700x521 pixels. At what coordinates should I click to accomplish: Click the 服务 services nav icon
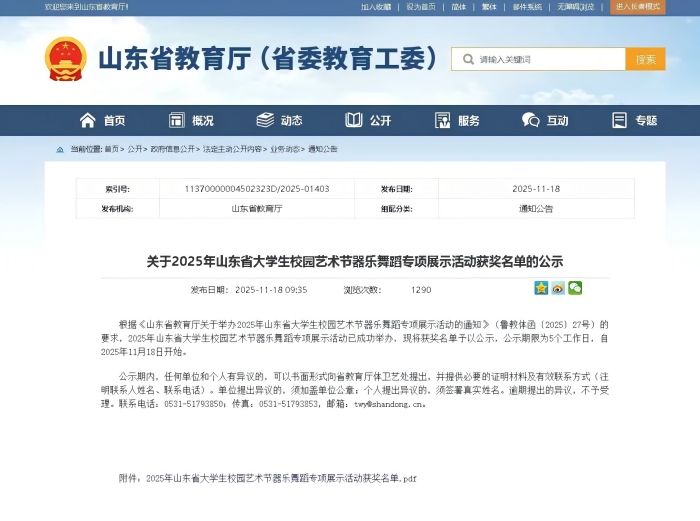443,120
